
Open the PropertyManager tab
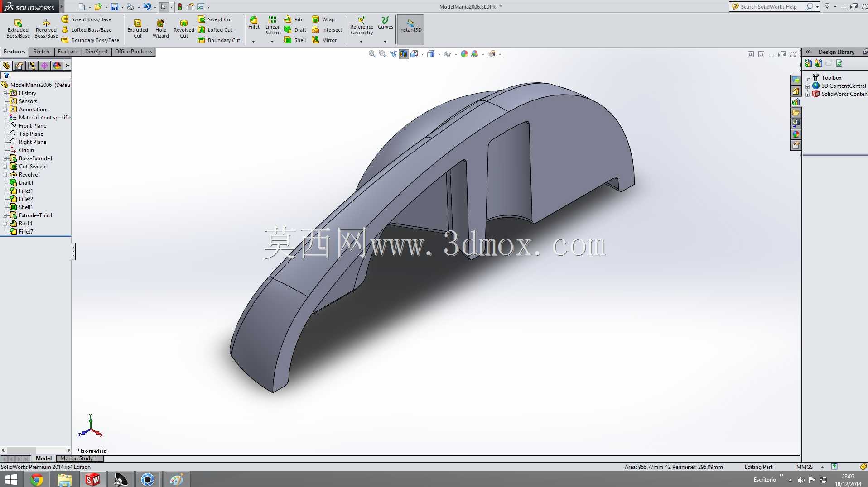(x=19, y=66)
